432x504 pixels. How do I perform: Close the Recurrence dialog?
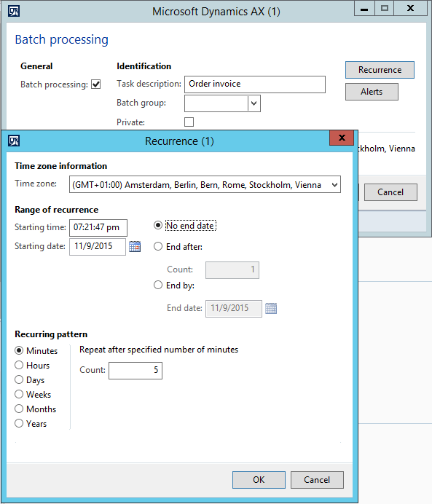click(x=342, y=138)
